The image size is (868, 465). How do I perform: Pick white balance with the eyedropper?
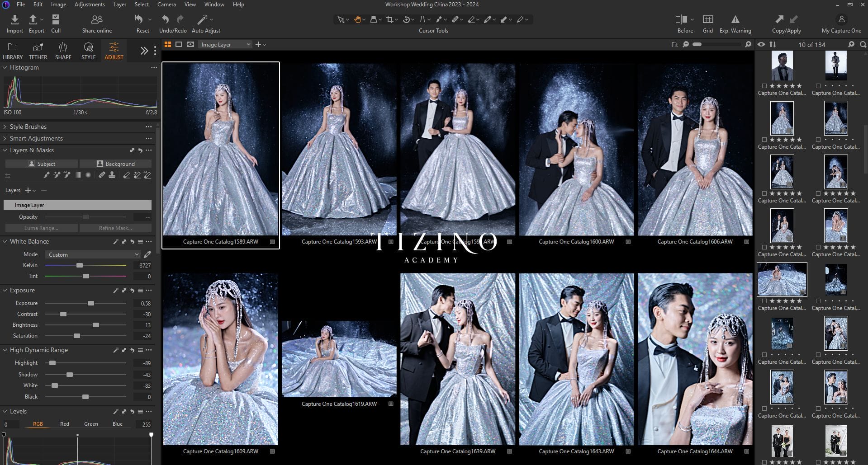[147, 254]
